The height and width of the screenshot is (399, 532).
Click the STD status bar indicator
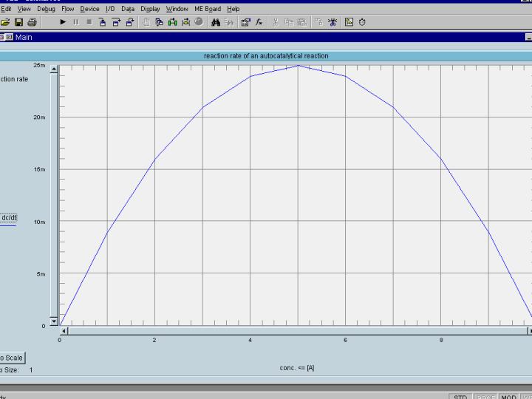coord(460,397)
